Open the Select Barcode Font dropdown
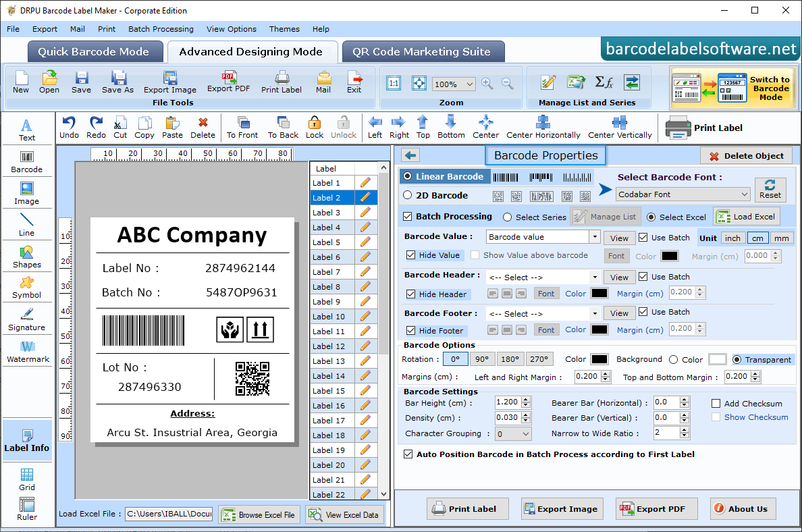Viewport: 802px width, 532px height. click(683, 194)
